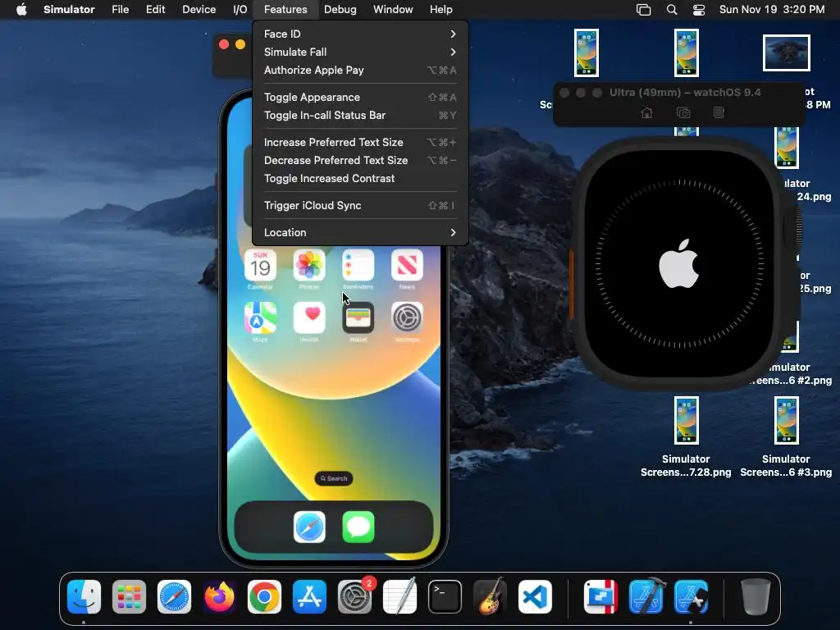The width and height of the screenshot is (840, 630).
Task: Choose Trigger iCloud Sync menu item
Action: tap(360, 205)
